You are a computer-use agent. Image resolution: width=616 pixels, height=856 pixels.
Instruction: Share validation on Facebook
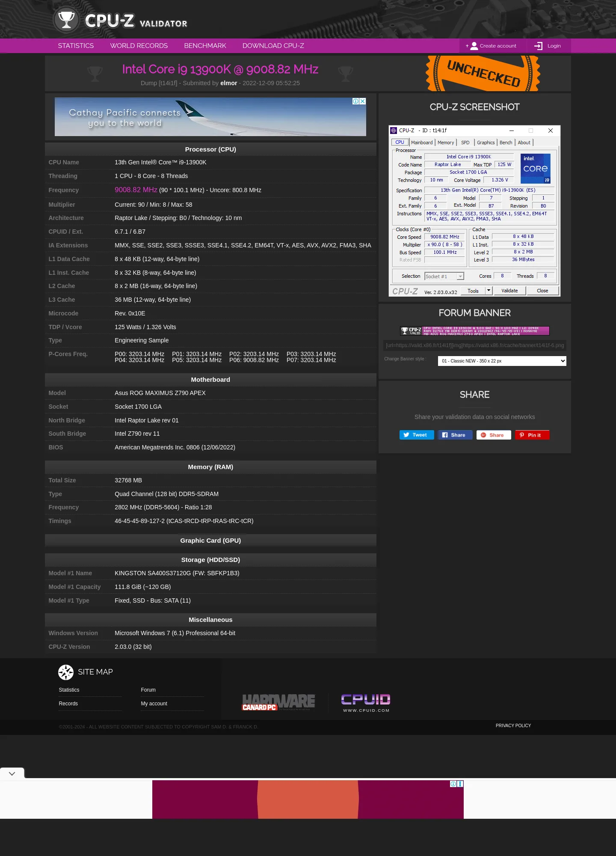455,435
